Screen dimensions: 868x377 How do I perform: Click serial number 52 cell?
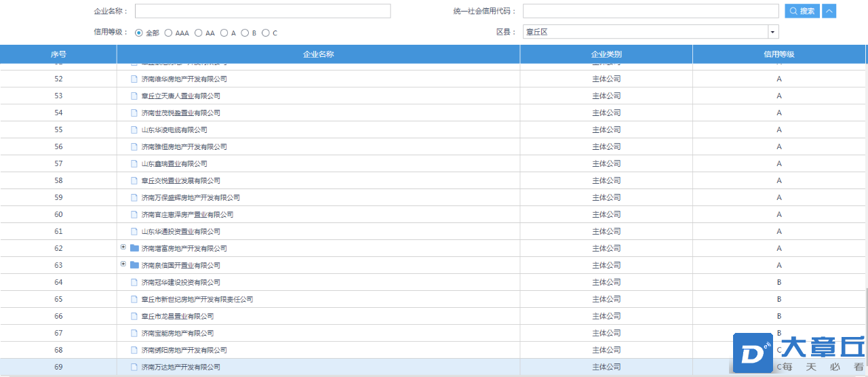coord(58,79)
